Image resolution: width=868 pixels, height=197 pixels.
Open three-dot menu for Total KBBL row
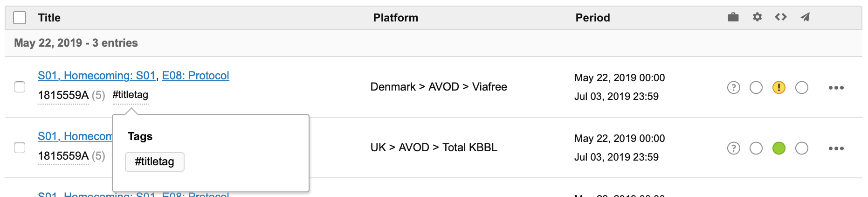[836, 148]
